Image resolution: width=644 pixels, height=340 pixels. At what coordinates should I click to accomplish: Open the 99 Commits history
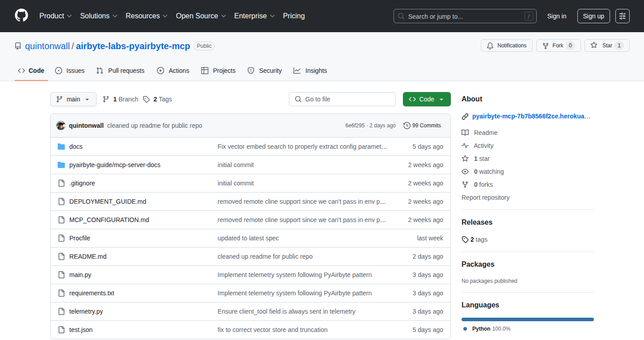click(x=422, y=126)
